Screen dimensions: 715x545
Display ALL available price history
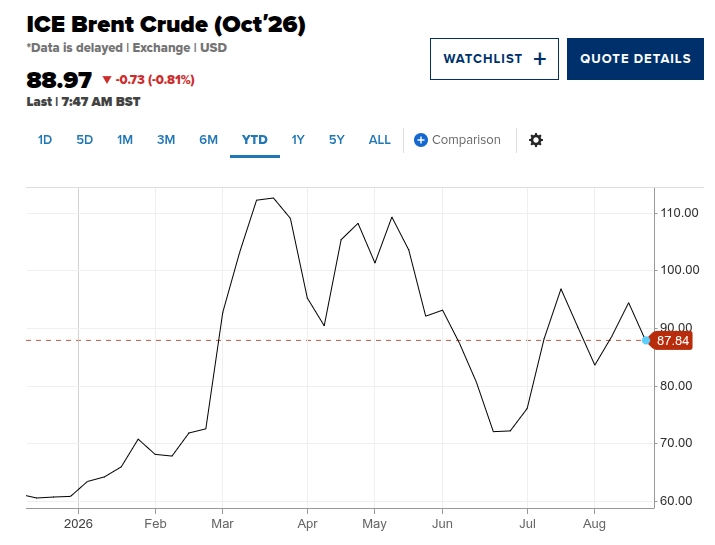point(379,140)
